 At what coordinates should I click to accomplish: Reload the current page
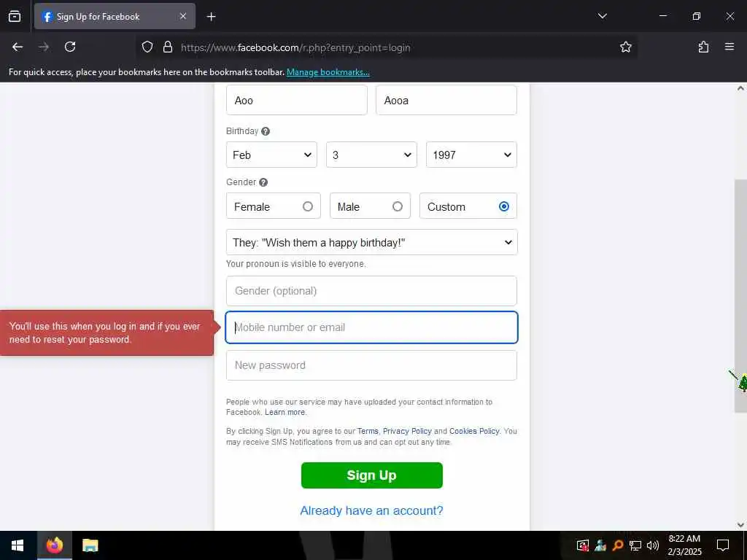point(70,47)
